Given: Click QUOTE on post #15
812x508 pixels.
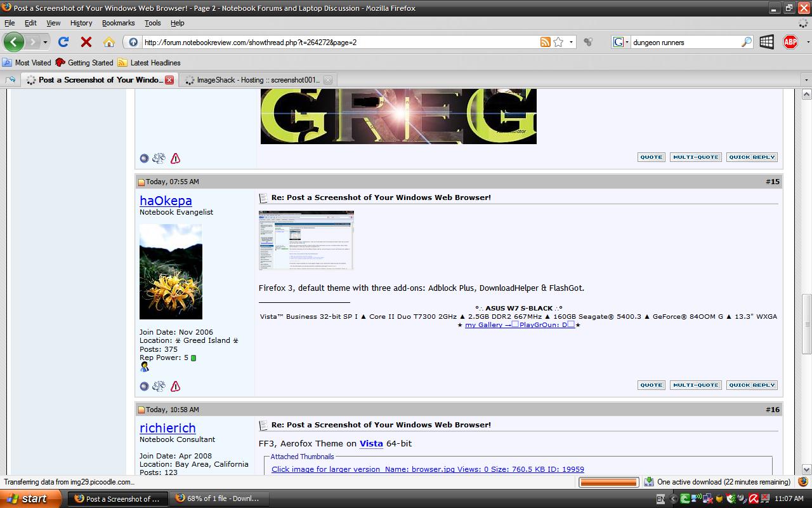Looking at the screenshot, I should [x=651, y=385].
